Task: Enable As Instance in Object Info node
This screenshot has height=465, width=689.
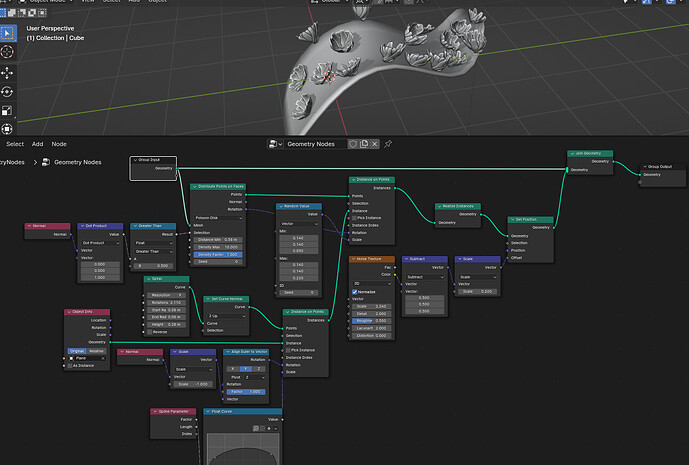Action: click(x=70, y=366)
